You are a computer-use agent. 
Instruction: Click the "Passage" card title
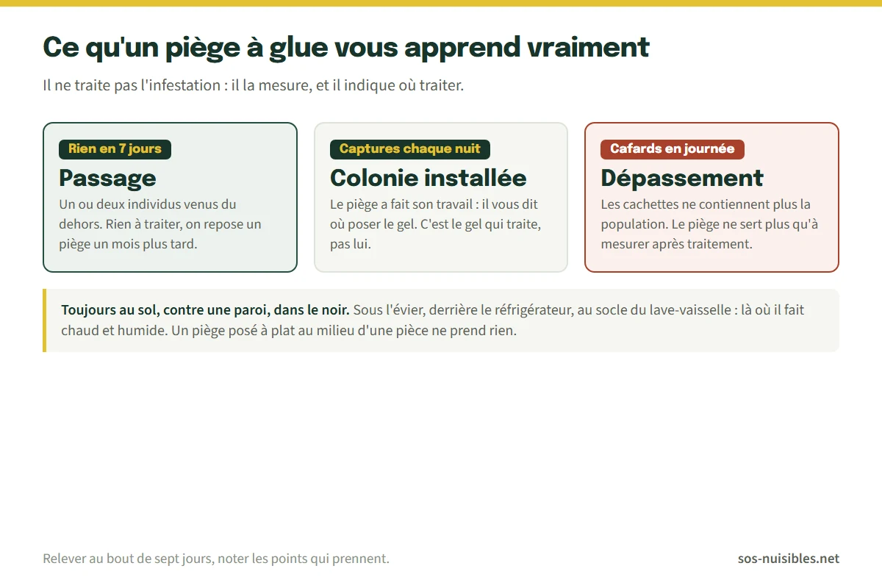[x=107, y=178]
